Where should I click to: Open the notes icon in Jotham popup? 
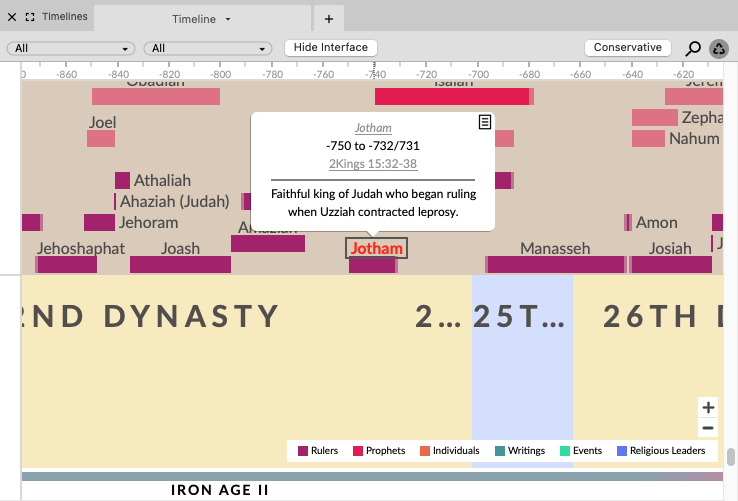point(484,122)
